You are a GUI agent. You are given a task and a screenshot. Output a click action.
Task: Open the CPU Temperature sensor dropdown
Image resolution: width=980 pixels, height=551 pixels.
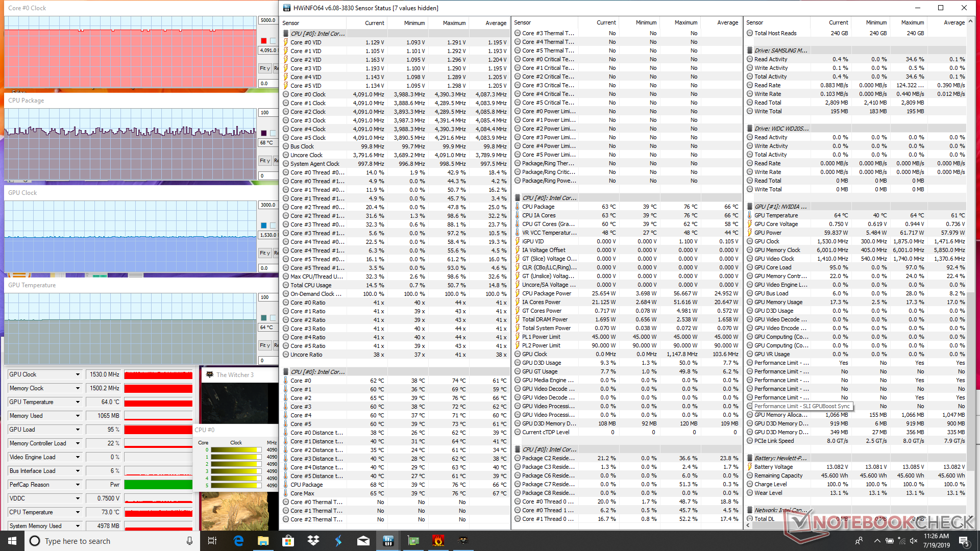pyautogui.click(x=78, y=512)
